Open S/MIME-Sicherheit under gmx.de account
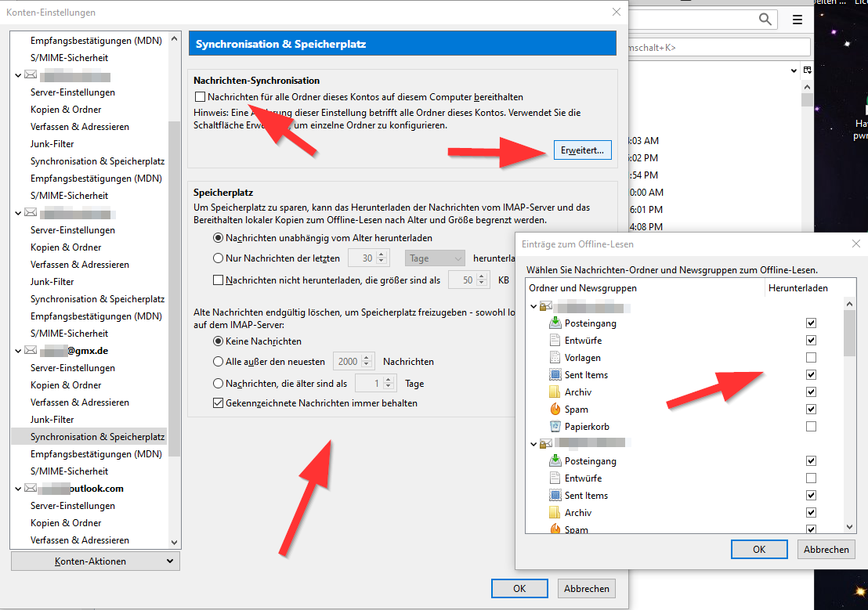 [x=69, y=471]
